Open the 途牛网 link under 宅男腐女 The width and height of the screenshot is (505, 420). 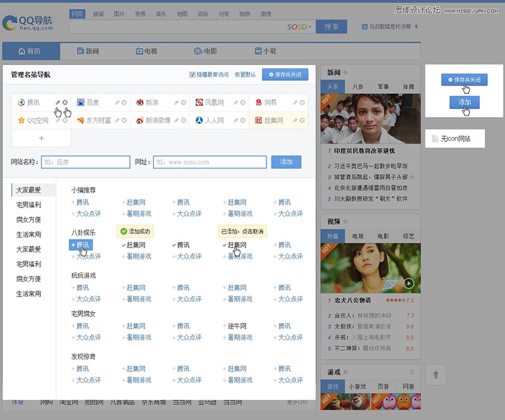(x=237, y=326)
